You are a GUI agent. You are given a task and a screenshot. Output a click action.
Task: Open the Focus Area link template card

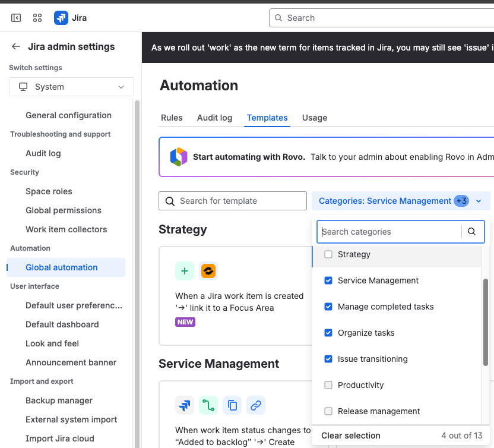235,296
